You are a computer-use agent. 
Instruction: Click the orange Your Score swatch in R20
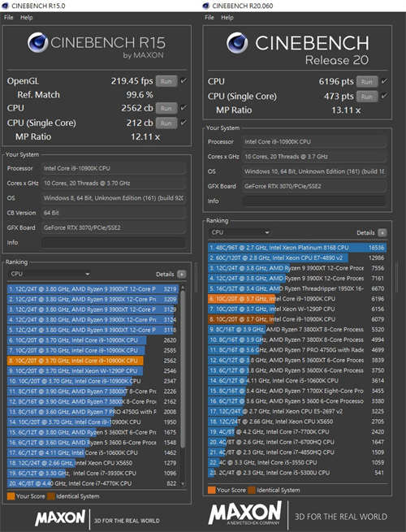[x=212, y=490]
